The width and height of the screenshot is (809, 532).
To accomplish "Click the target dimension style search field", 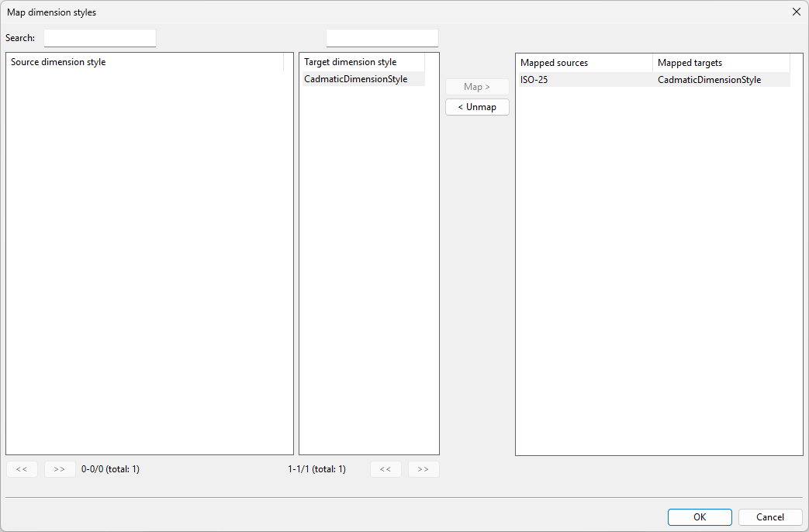I will tap(382, 38).
